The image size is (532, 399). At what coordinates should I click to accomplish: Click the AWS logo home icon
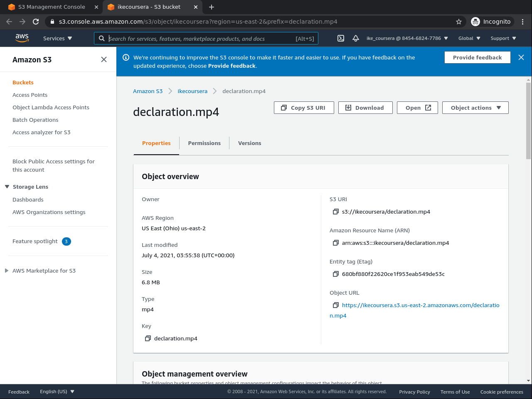22,38
